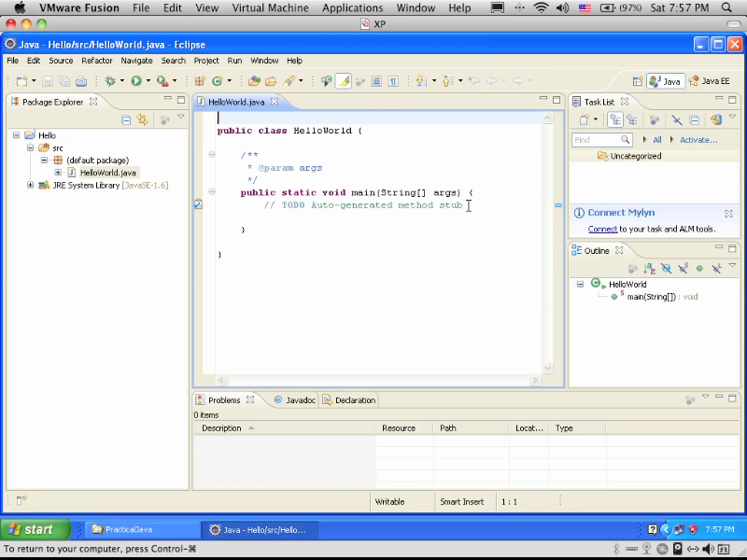Collapse All in Package Explorer toolbar
Screen dimensions: 747x560
coord(126,120)
